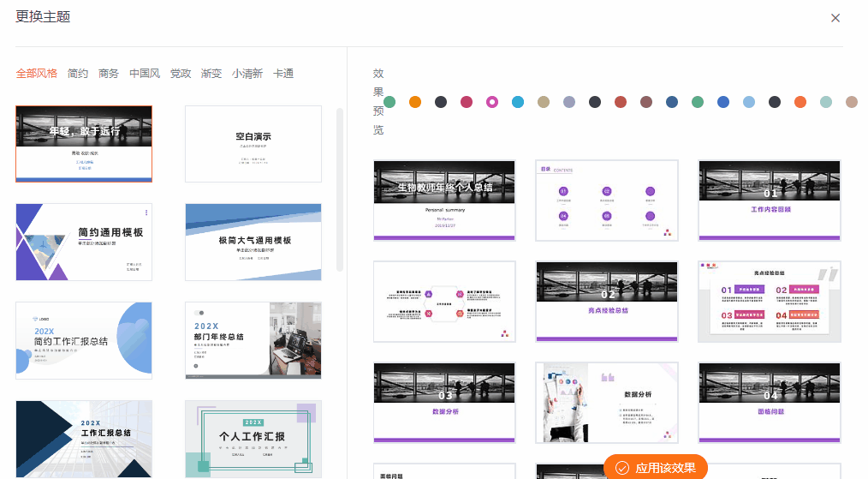Close the 更换主题 dialog
868x479 pixels.
tap(835, 18)
